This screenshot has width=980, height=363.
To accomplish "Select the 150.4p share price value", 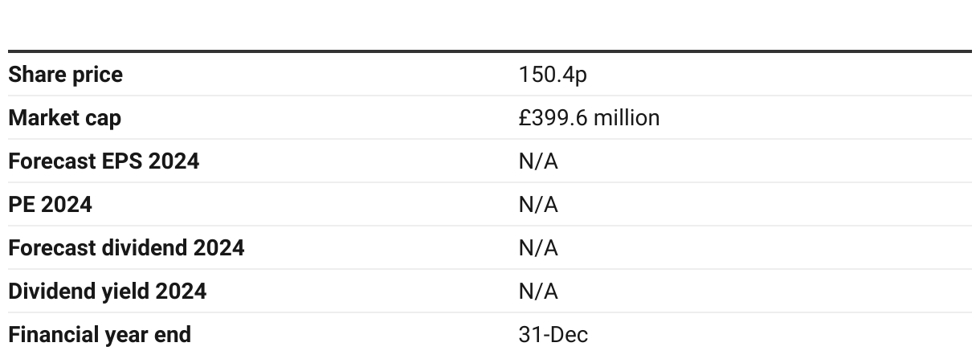I will point(553,75).
